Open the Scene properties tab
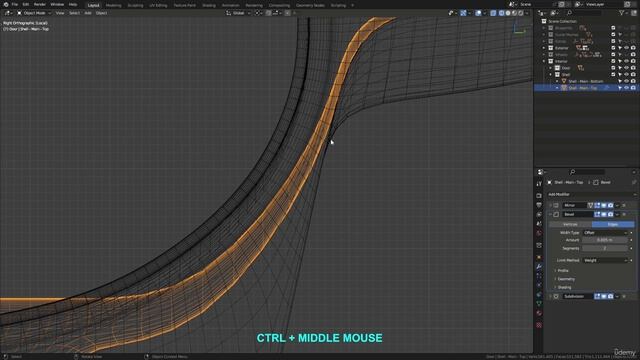Viewport: 640px width, 360px height. [x=539, y=224]
